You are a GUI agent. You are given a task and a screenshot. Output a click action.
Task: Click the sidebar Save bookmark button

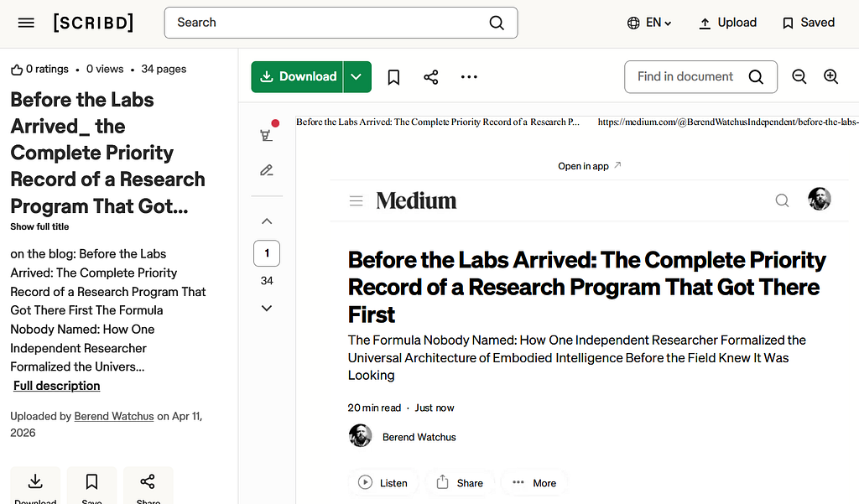coord(91,486)
